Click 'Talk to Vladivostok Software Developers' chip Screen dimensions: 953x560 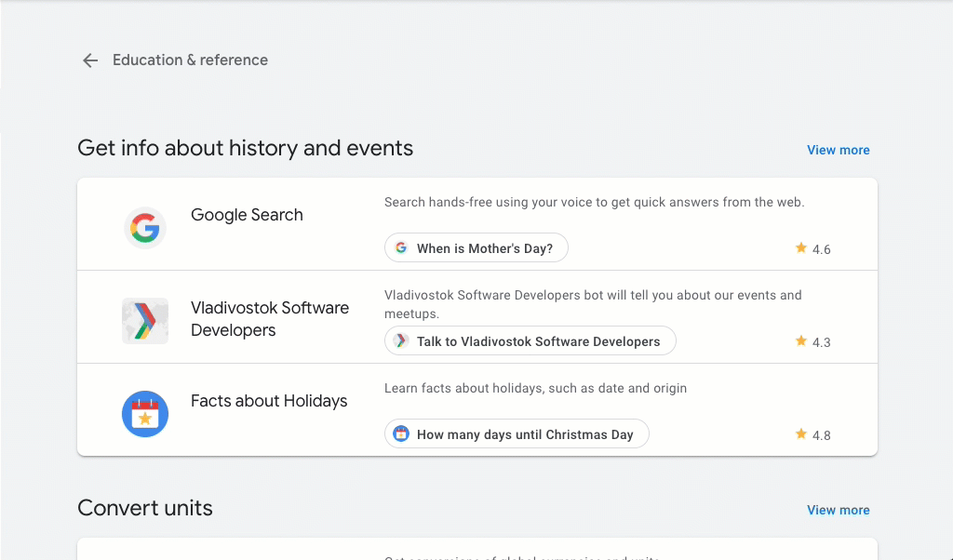(530, 340)
